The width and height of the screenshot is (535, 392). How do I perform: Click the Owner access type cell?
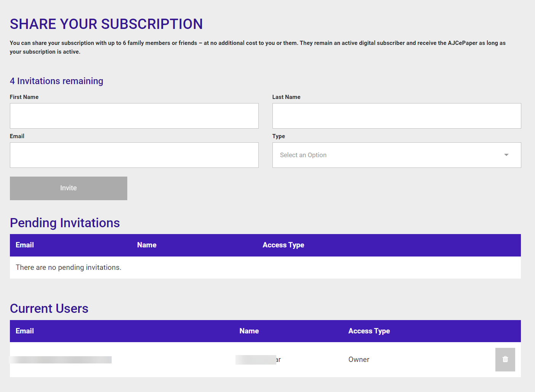[359, 360]
